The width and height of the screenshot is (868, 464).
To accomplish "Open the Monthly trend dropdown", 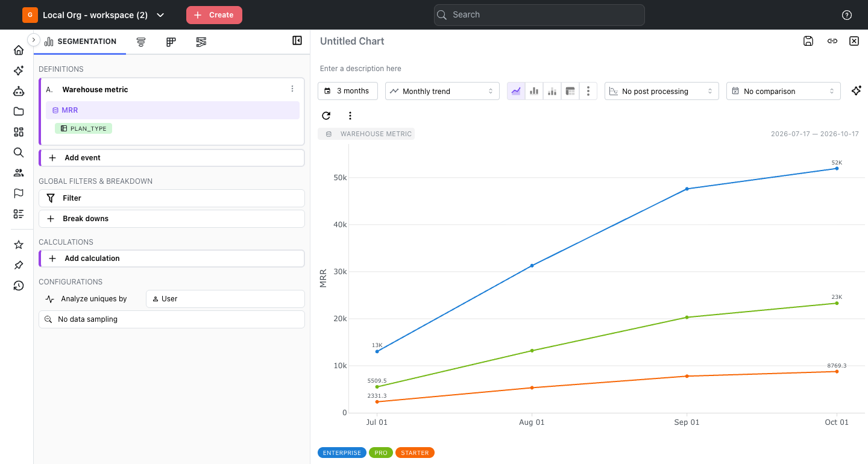I will 442,91.
